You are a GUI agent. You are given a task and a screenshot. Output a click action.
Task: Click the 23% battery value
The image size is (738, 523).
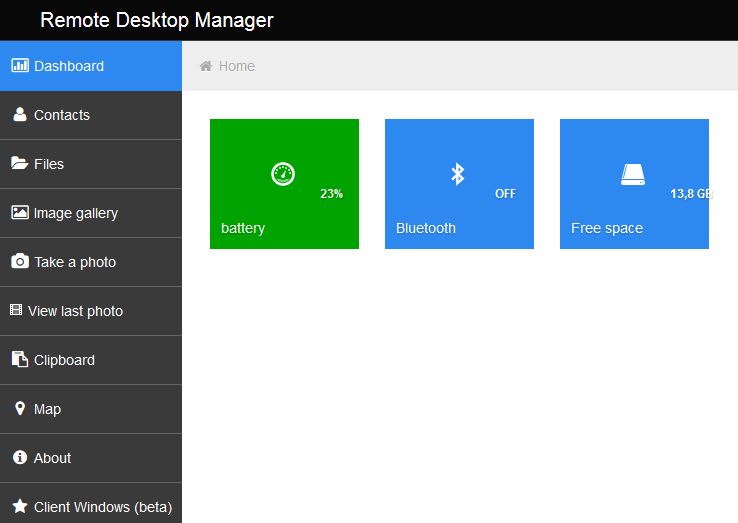coord(331,193)
